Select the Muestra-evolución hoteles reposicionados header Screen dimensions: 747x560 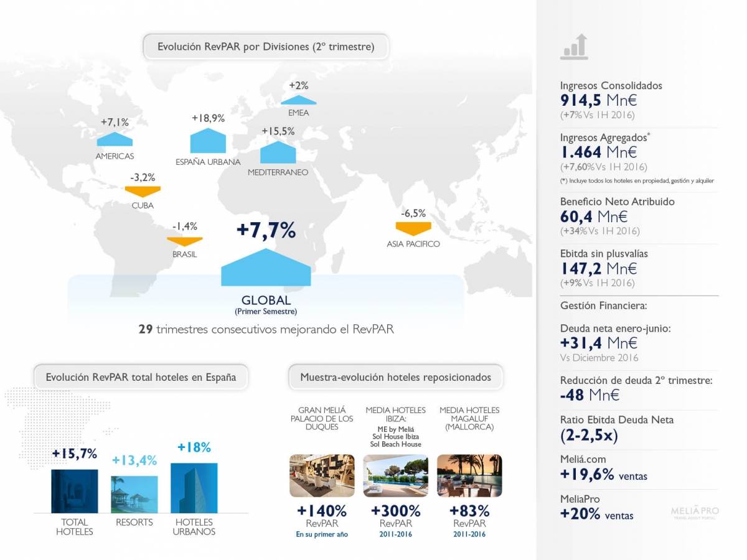pos(395,377)
